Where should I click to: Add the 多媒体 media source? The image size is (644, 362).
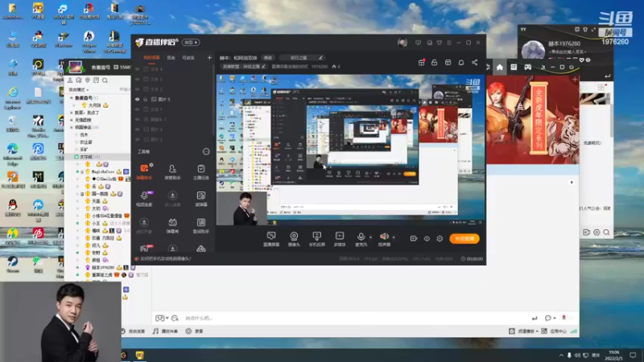click(x=340, y=239)
